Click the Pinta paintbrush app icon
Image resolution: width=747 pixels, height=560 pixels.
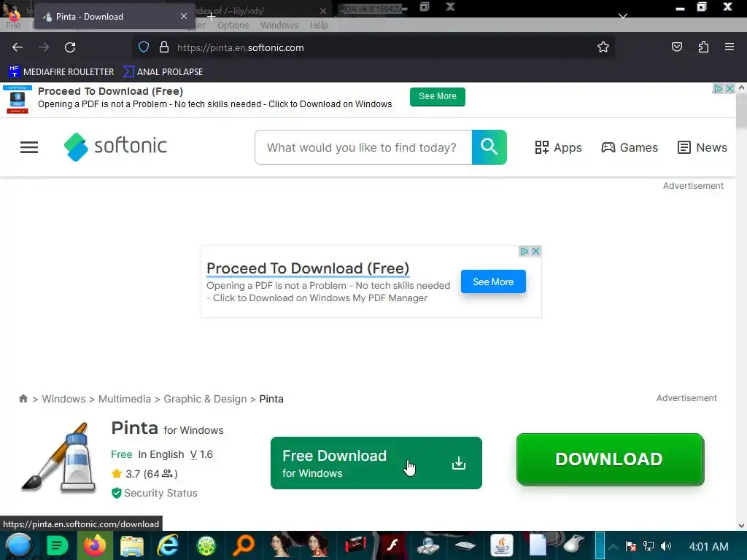coord(58,458)
